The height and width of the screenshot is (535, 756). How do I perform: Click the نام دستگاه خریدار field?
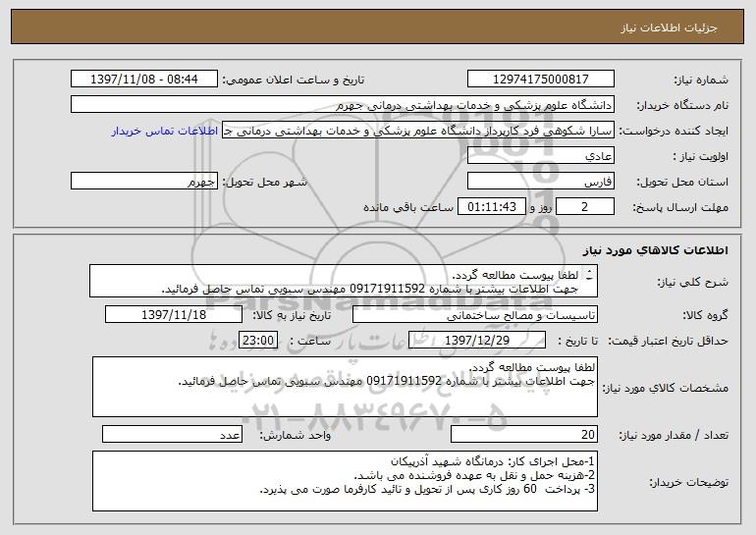(343, 104)
